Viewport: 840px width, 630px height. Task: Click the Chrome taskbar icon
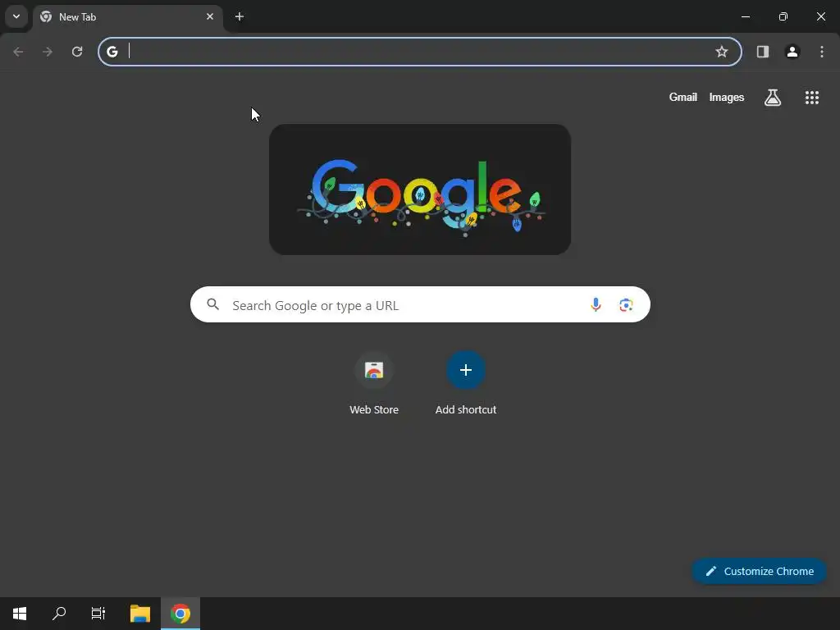click(180, 614)
